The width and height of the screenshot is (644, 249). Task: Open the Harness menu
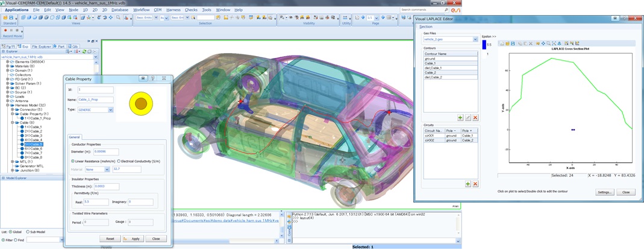click(x=174, y=10)
